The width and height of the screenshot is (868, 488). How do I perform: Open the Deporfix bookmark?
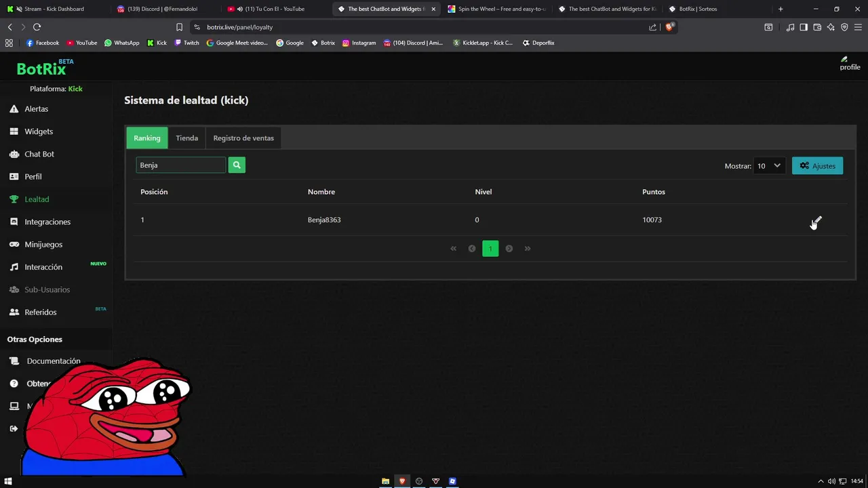tap(538, 43)
